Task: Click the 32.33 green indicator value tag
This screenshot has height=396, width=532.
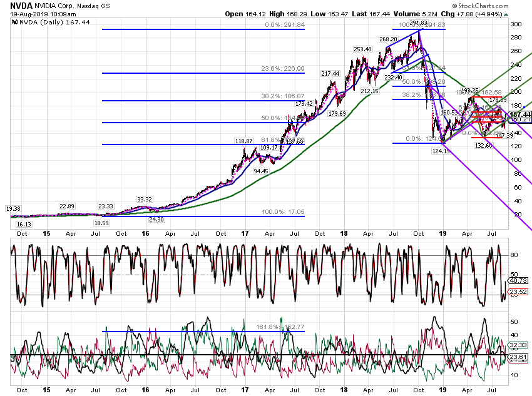Action: [x=518, y=345]
